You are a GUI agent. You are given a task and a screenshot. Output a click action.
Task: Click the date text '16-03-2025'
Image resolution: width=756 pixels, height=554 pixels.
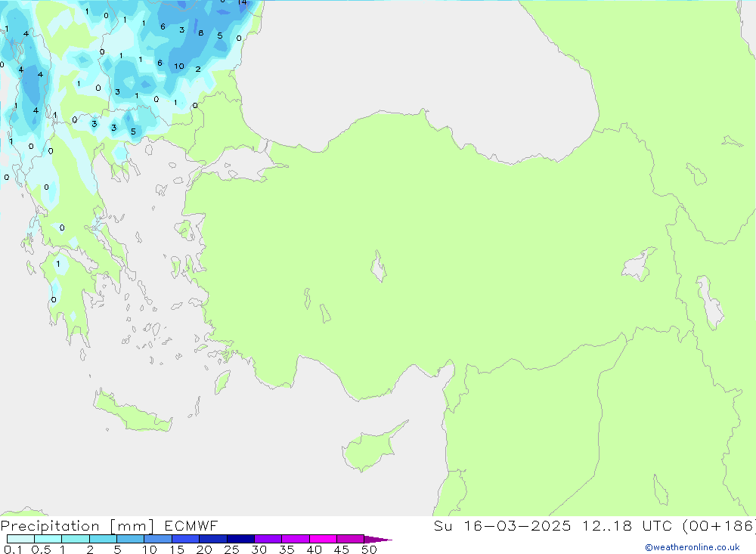517,525
